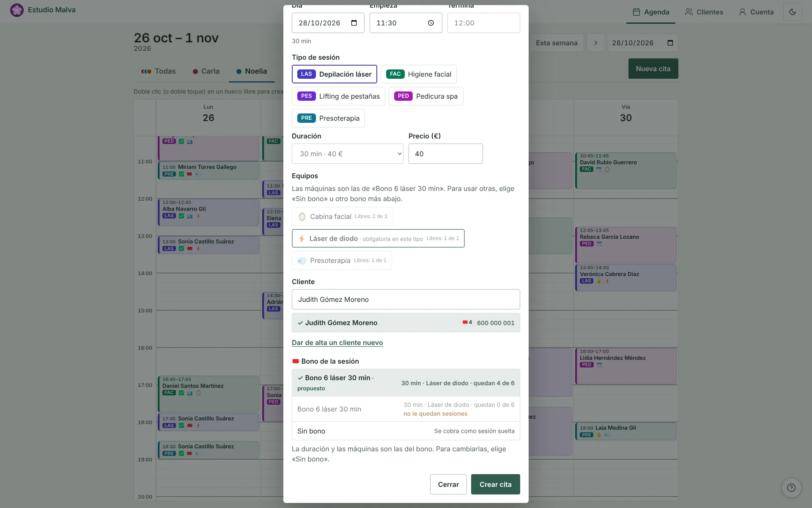
Task: Select client suggestion Judith Gómez Moreno
Action: (406, 323)
